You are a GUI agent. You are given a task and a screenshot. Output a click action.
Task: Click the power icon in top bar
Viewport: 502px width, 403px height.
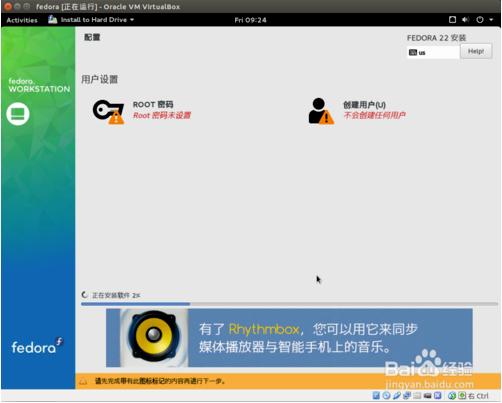[x=480, y=20]
